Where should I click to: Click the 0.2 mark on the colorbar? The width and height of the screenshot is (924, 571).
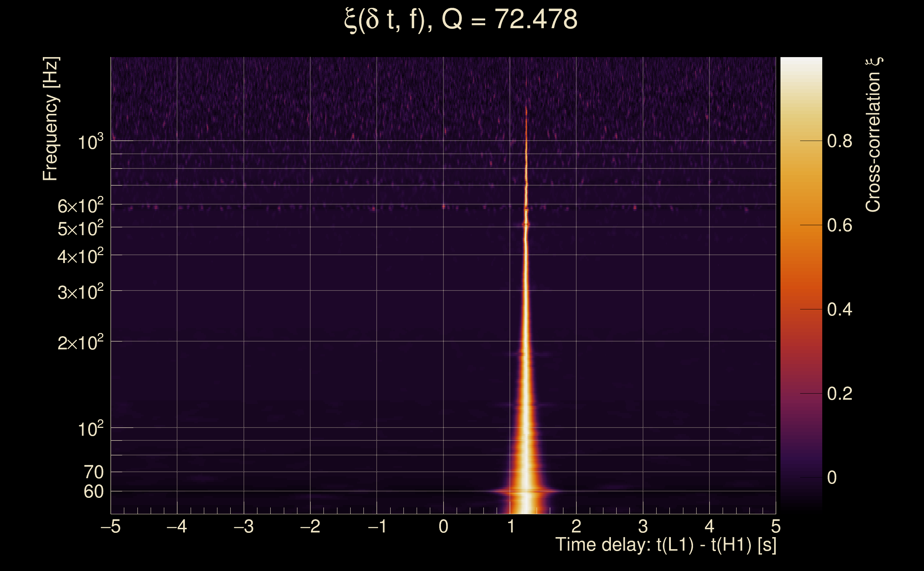tap(839, 394)
